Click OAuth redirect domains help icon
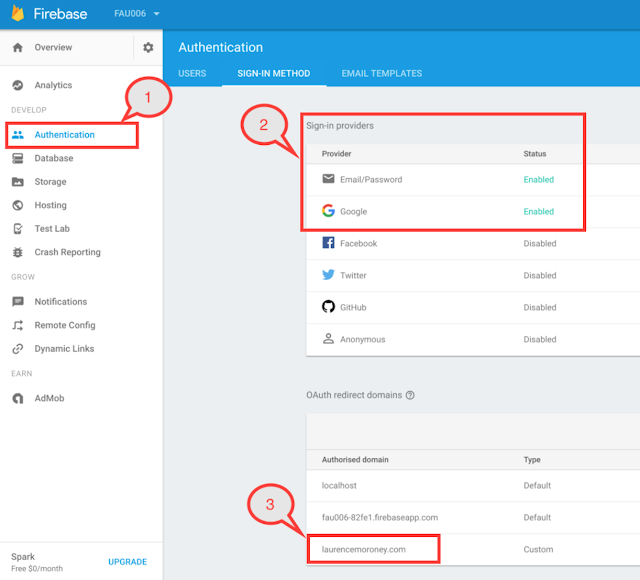 [x=410, y=395]
